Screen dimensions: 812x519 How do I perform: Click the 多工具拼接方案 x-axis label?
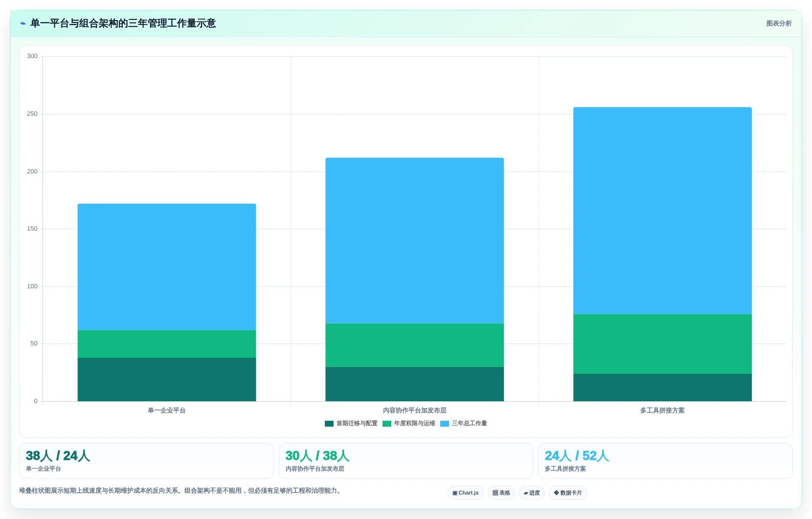click(x=662, y=411)
